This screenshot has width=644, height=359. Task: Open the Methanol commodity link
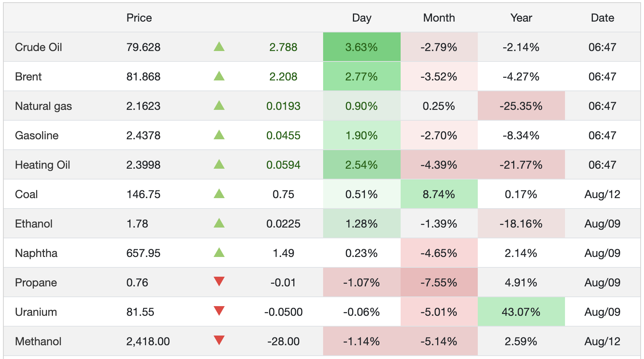point(38,341)
